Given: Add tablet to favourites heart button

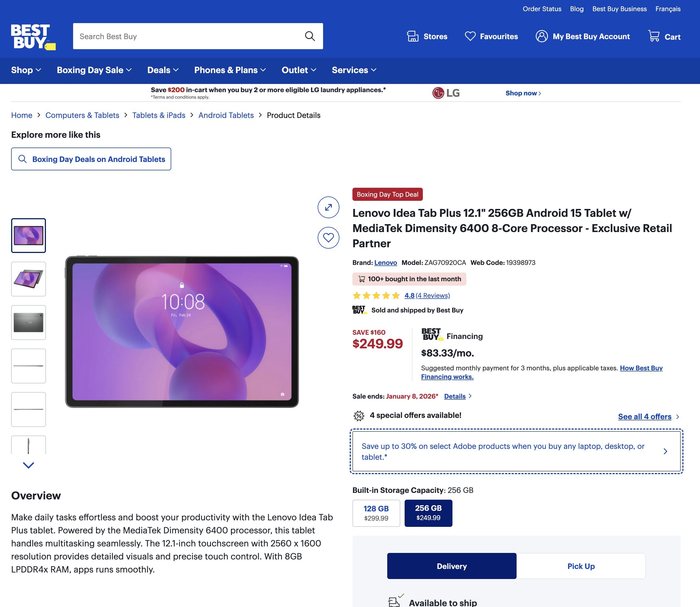Looking at the screenshot, I should (328, 237).
